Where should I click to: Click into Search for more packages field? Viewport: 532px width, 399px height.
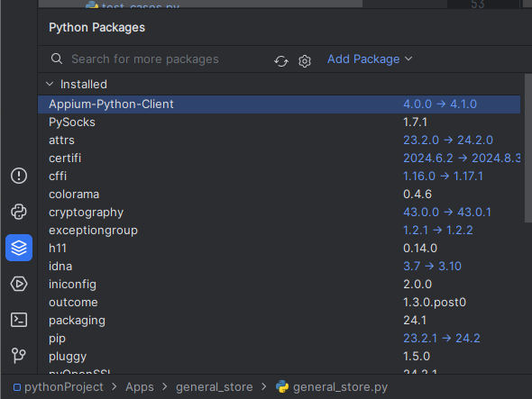point(145,59)
